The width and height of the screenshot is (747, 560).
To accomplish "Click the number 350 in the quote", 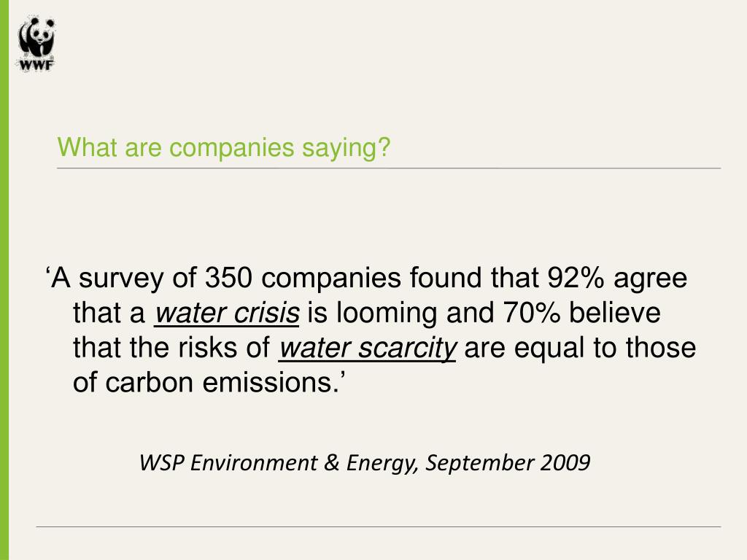I will pyautogui.click(x=228, y=279).
